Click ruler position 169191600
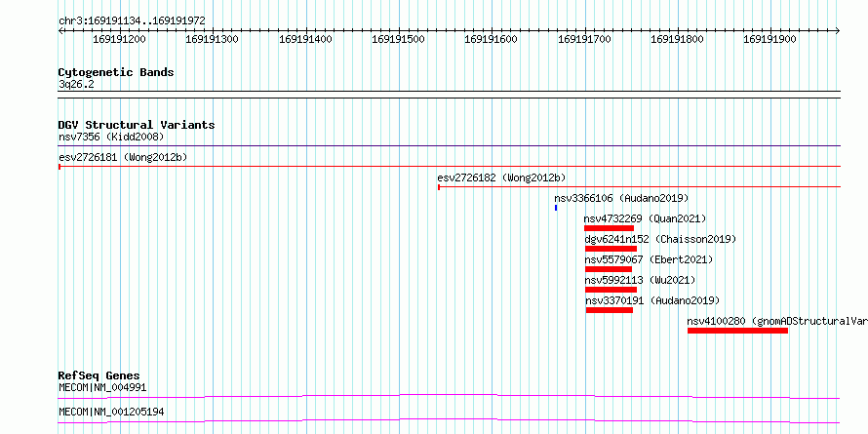868x434 pixels. tap(491, 39)
